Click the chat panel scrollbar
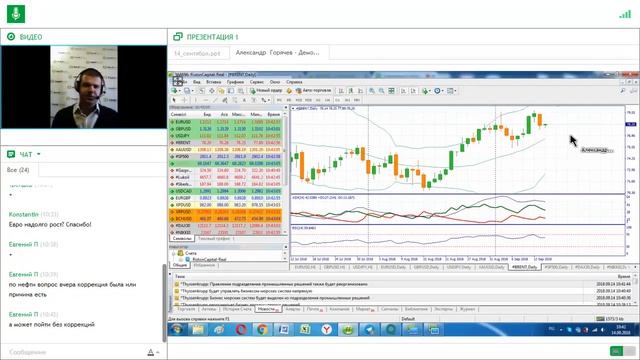 click(165, 302)
